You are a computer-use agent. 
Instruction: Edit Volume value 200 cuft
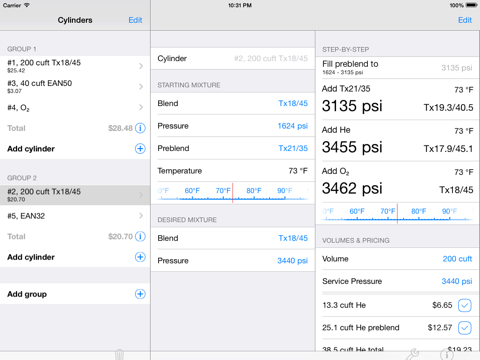pos(457,259)
